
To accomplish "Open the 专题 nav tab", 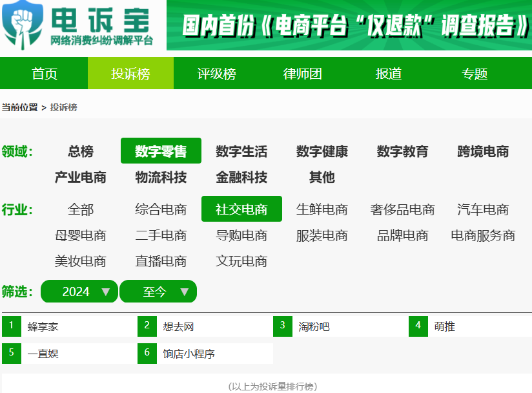I will [475, 74].
